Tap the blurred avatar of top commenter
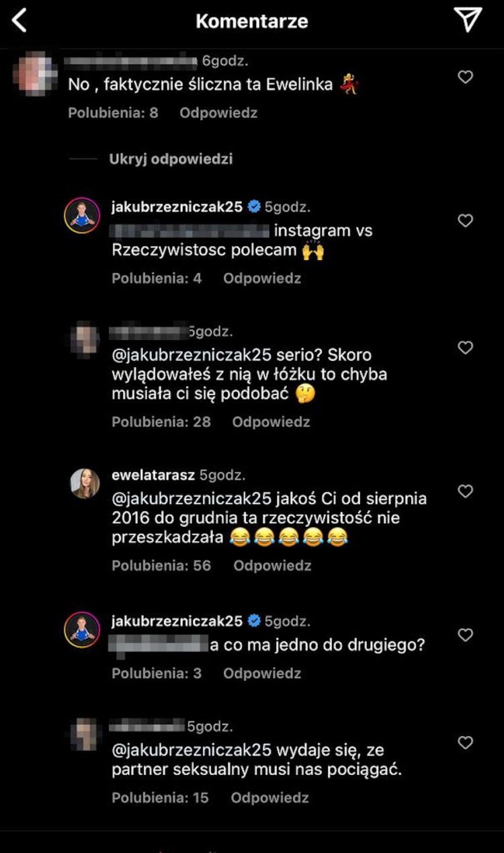The width and height of the screenshot is (504, 853). tap(35, 75)
